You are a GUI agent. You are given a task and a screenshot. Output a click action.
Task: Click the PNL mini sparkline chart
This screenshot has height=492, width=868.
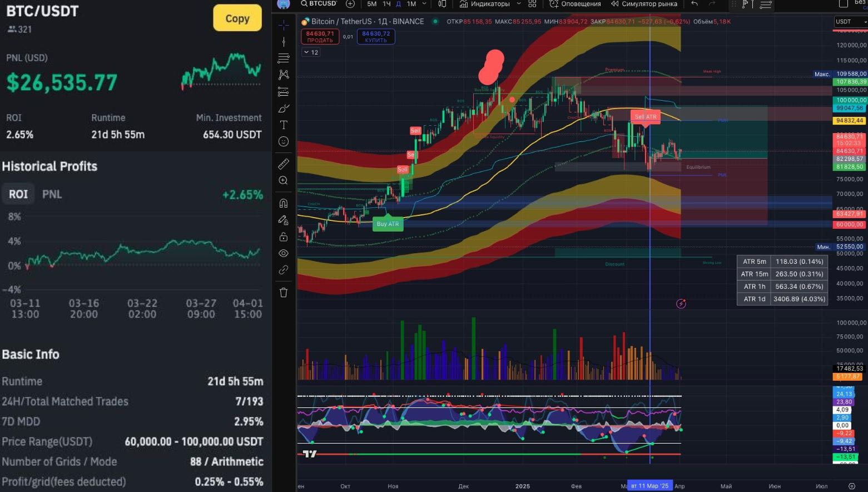tap(221, 71)
